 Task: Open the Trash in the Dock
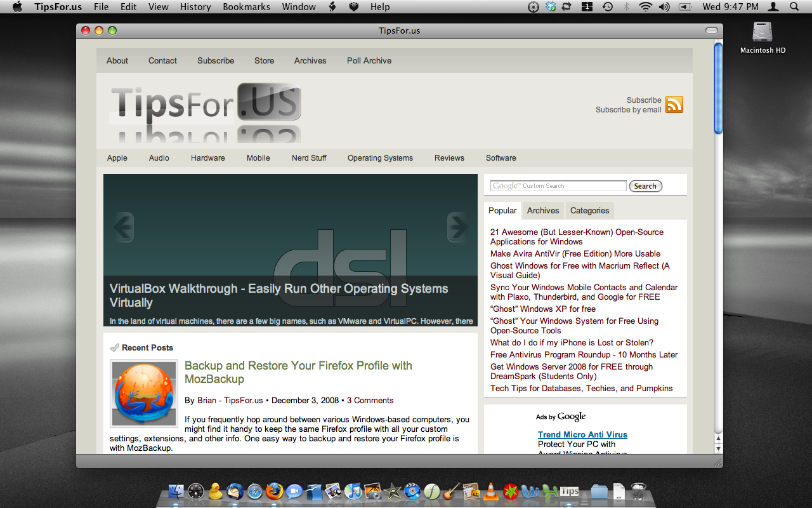(x=639, y=491)
